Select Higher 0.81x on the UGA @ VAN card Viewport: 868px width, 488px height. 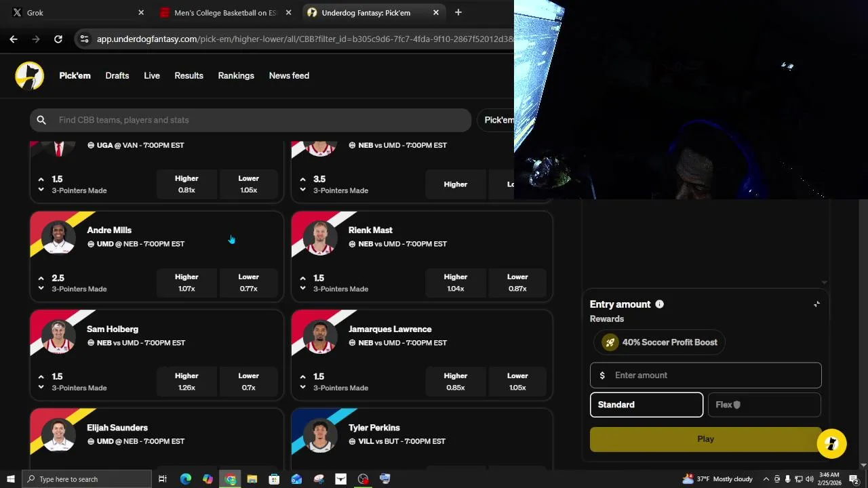[186, 184]
